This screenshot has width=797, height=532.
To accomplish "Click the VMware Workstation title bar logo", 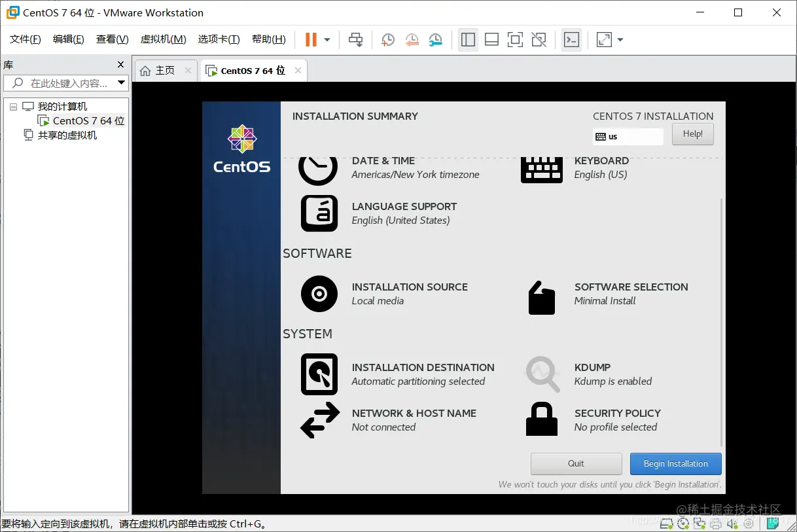I will (12, 12).
